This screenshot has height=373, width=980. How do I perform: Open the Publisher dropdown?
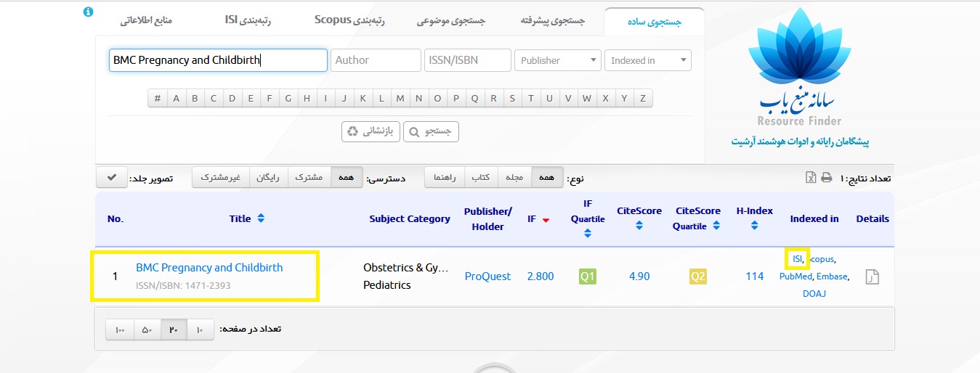coord(558,60)
